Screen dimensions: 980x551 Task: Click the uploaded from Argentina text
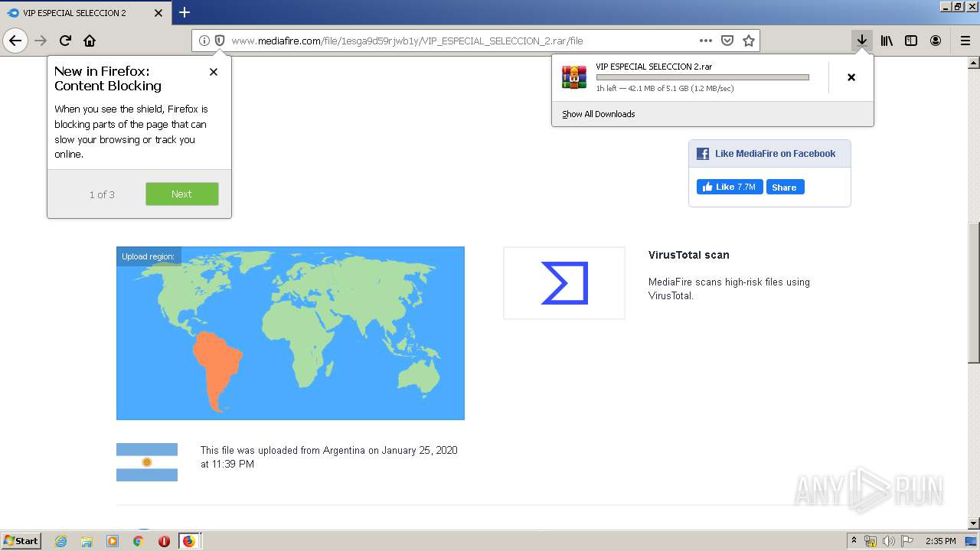[329, 457]
